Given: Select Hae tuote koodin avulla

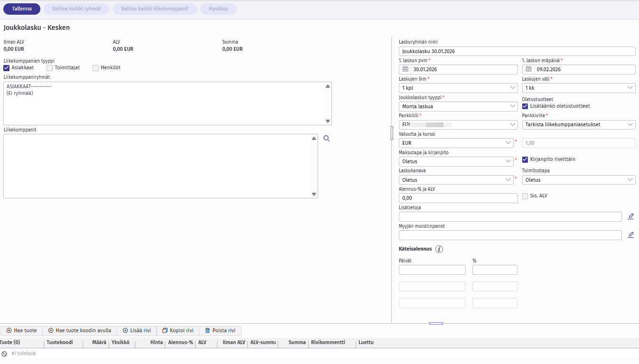Looking at the screenshot, I should 80,331.
